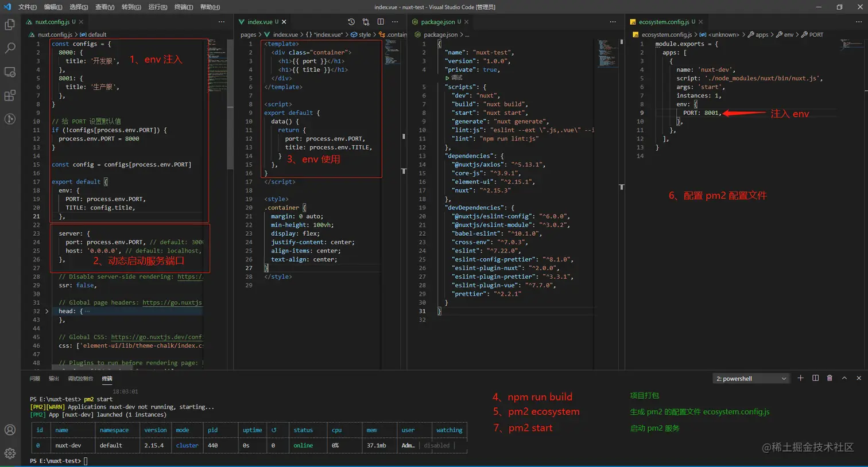Click the Debug codelens above scripts in package.json
This screenshot has width=868, height=467.
[454, 78]
